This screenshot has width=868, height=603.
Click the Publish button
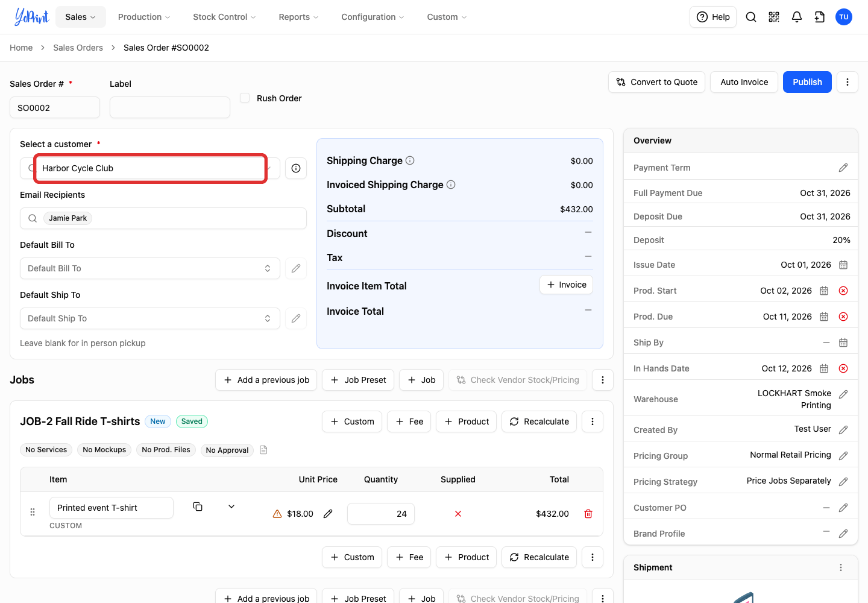pyautogui.click(x=807, y=82)
